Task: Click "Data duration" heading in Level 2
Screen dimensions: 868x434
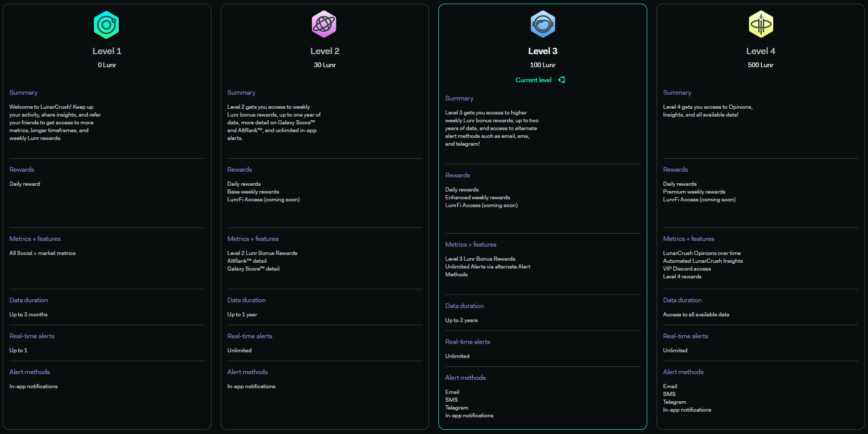Action: pyautogui.click(x=247, y=300)
